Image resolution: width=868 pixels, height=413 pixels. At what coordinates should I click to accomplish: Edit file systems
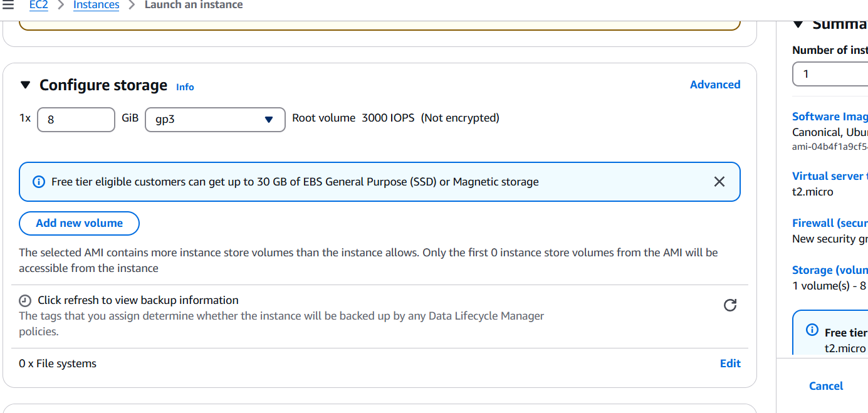[x=730, y=363]
